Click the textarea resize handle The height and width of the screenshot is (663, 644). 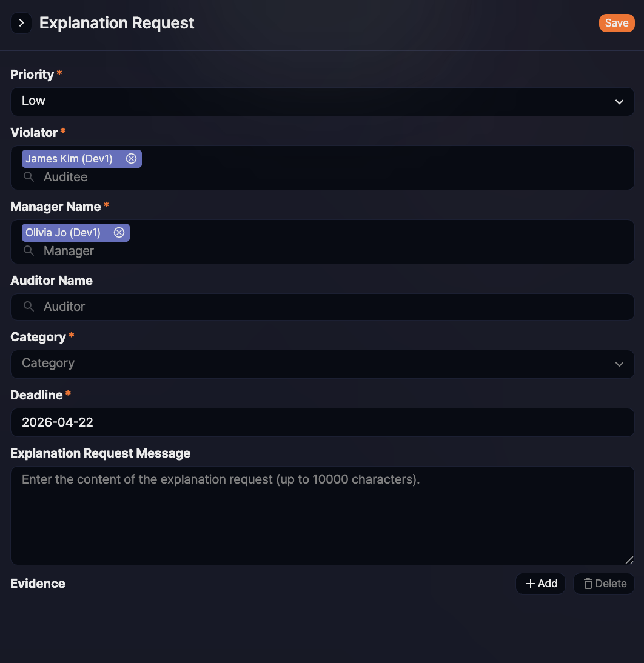pos(629,560)
